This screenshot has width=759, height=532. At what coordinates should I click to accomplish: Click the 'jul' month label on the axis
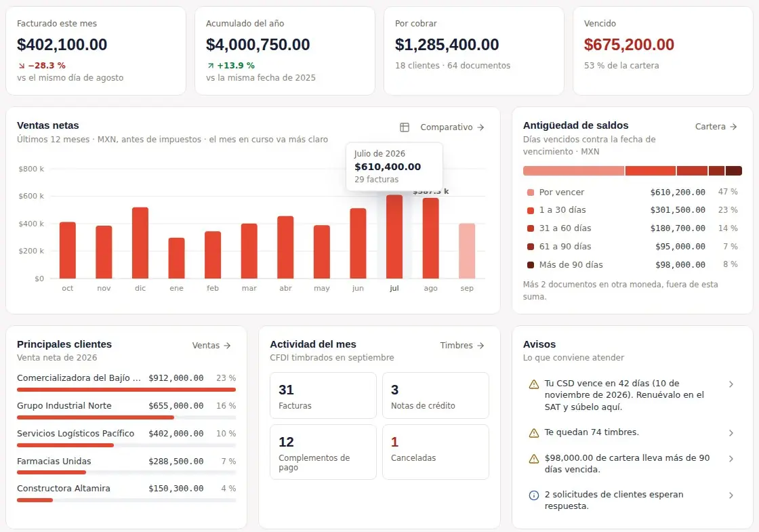[x=394, y=288]
